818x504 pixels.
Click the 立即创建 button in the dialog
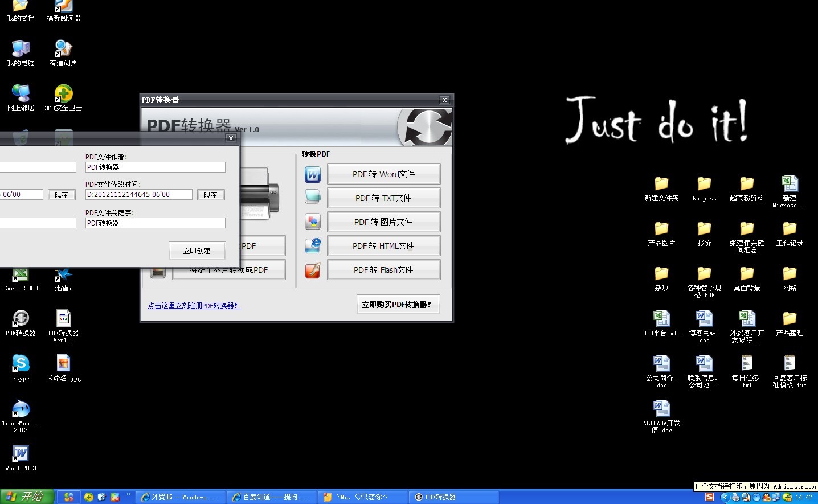197,251
